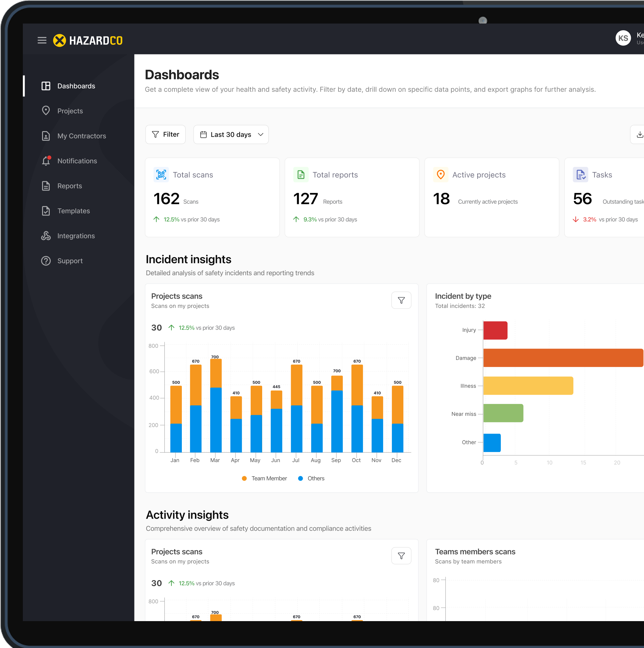Click the Active projects pin icon
This screenshot has height=648, width=644.
440,175
